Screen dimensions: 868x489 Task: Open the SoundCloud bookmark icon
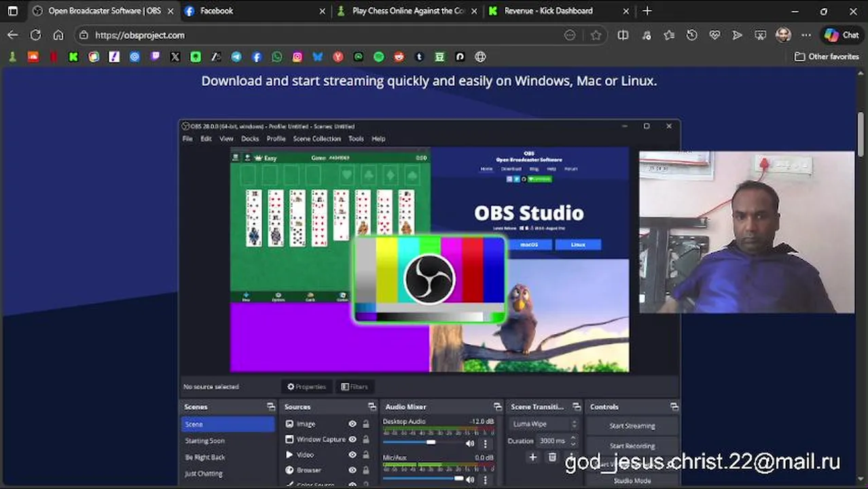(33, 57)
